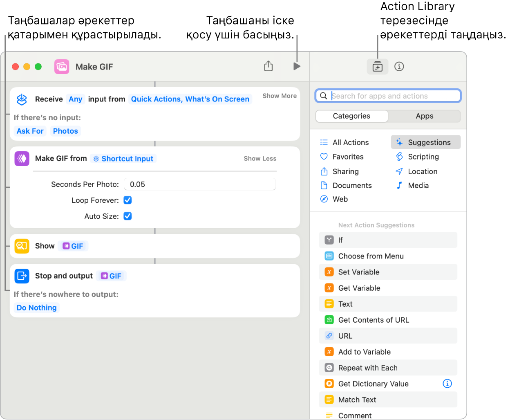Select the Web category
510x420 pixels.
coord(334,199)
